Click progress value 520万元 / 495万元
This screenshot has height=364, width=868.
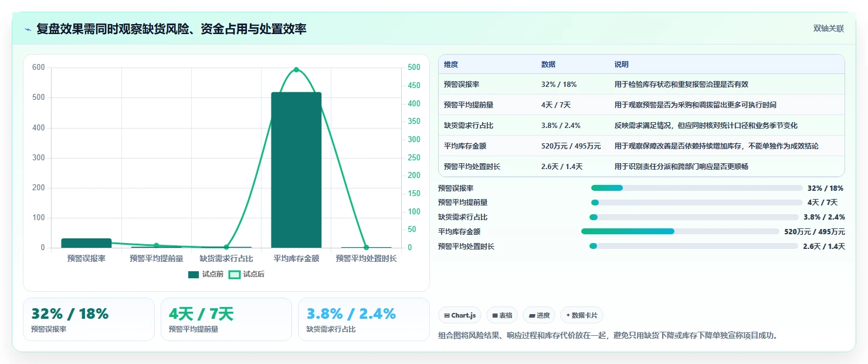pos(815,231)
